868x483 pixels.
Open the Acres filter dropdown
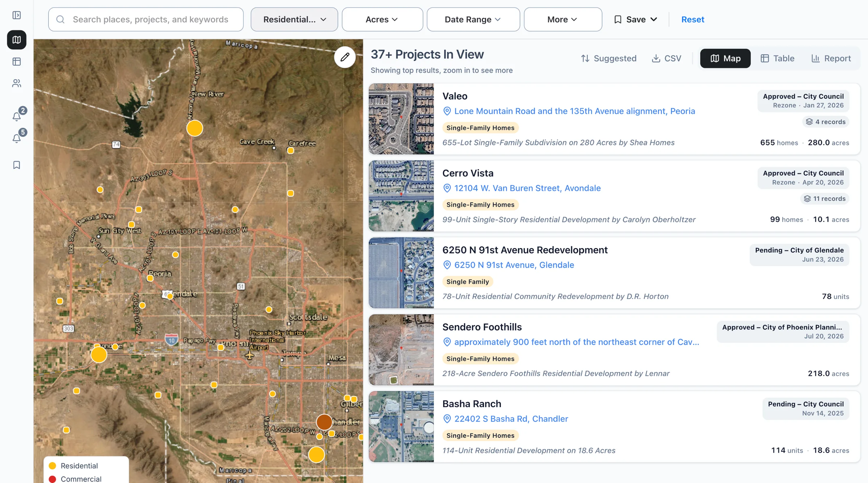(x=382, y=20)
